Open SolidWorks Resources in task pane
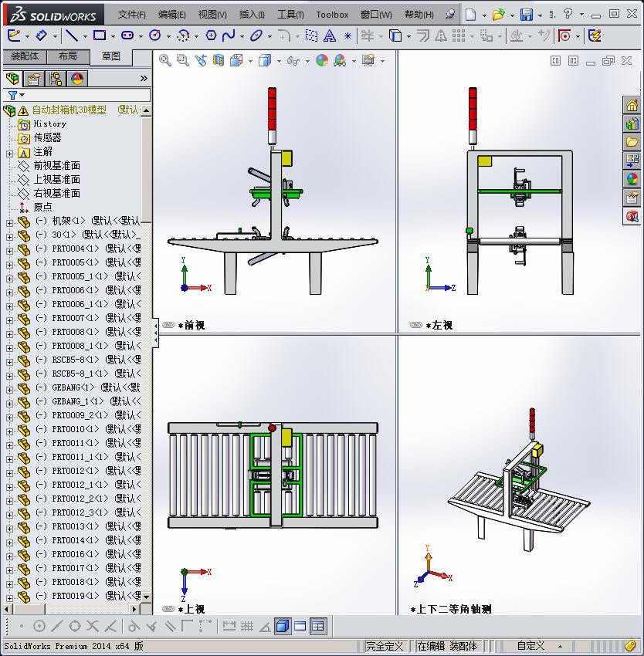 pyautogui.click(x=632, y=105)
